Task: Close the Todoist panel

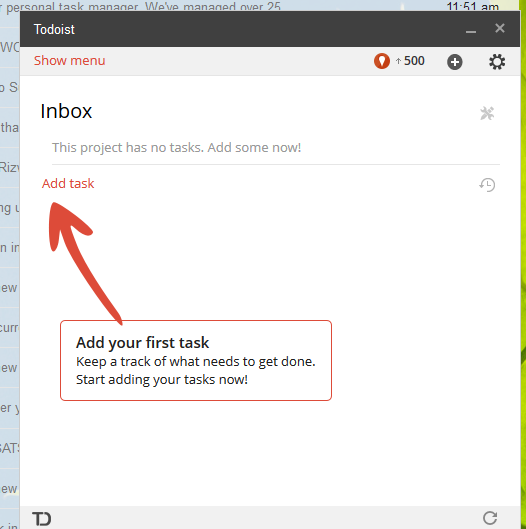Action: (500, 28)
